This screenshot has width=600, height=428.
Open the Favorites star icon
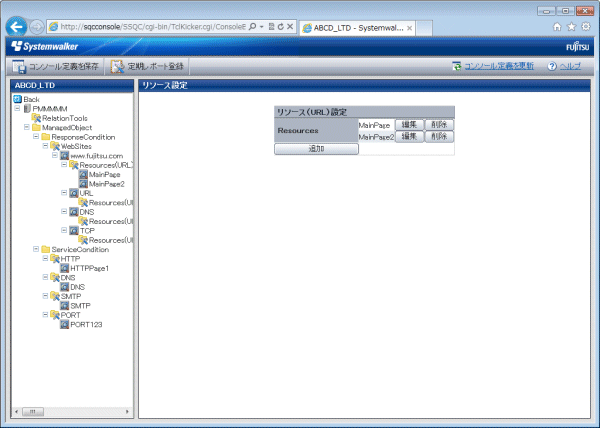tap(571, 27)
